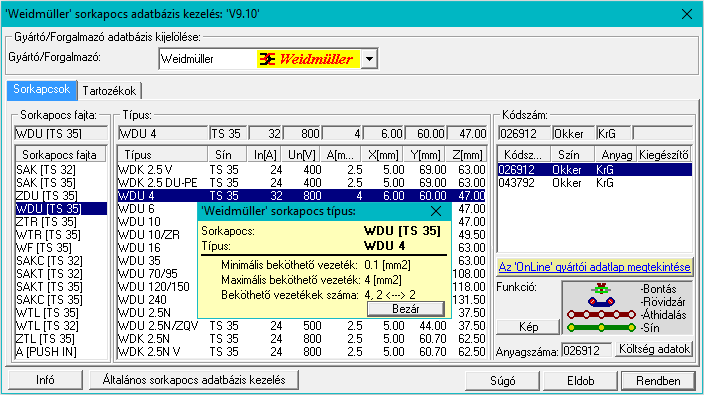Select A [PUSH IN] terminal family

click(x=61, y=352)
